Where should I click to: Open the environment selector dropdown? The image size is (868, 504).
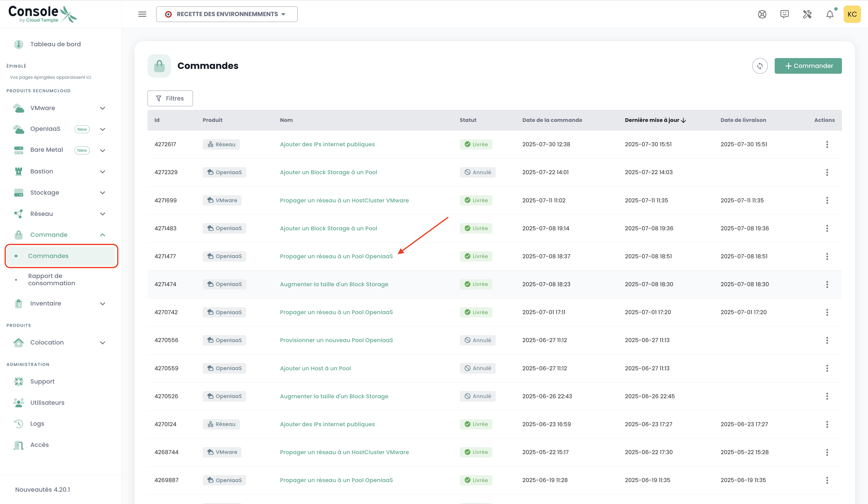[227, 14]
